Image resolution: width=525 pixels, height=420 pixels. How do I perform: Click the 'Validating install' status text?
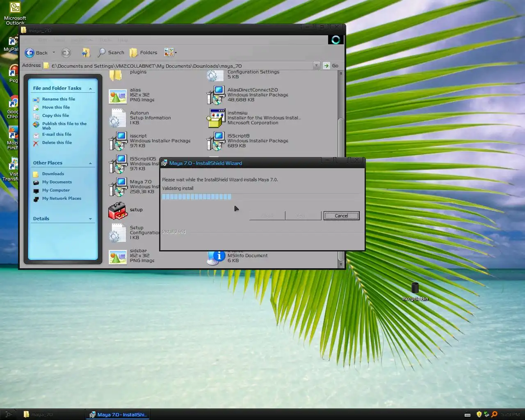tap(178, 188)
